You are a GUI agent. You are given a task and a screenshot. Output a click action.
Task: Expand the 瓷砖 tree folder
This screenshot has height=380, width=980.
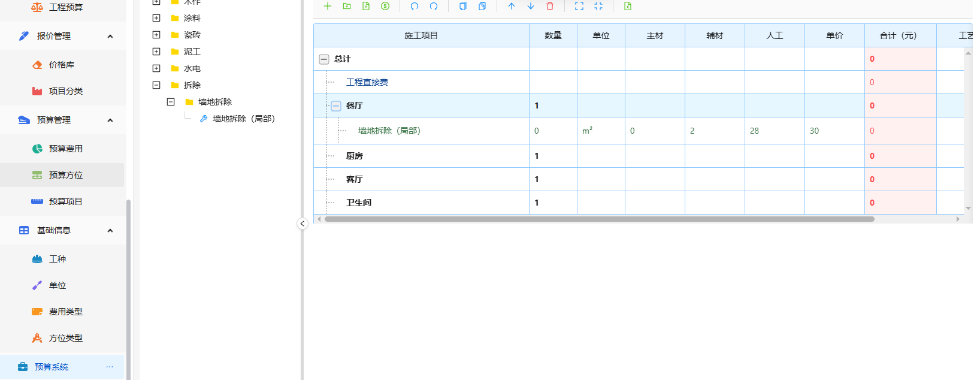156,35
